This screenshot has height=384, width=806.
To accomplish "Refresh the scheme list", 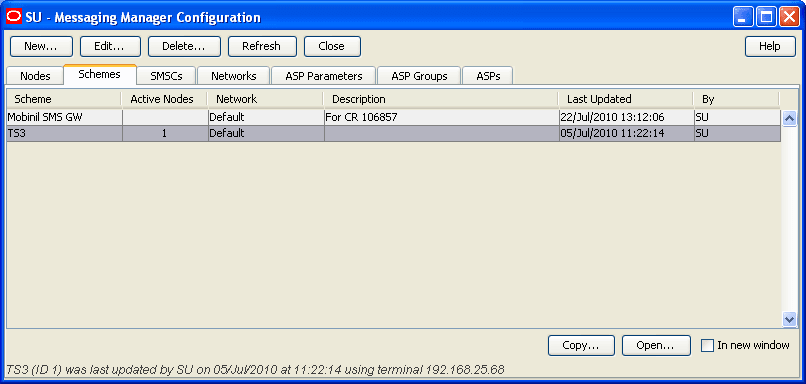I will [262, 46].
